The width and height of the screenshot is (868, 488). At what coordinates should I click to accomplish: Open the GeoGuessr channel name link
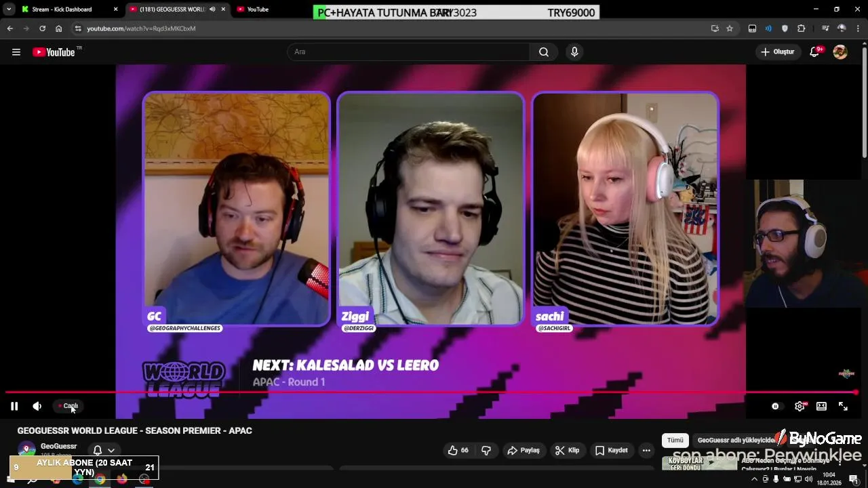pyautogui.click(x=59, y=446)
